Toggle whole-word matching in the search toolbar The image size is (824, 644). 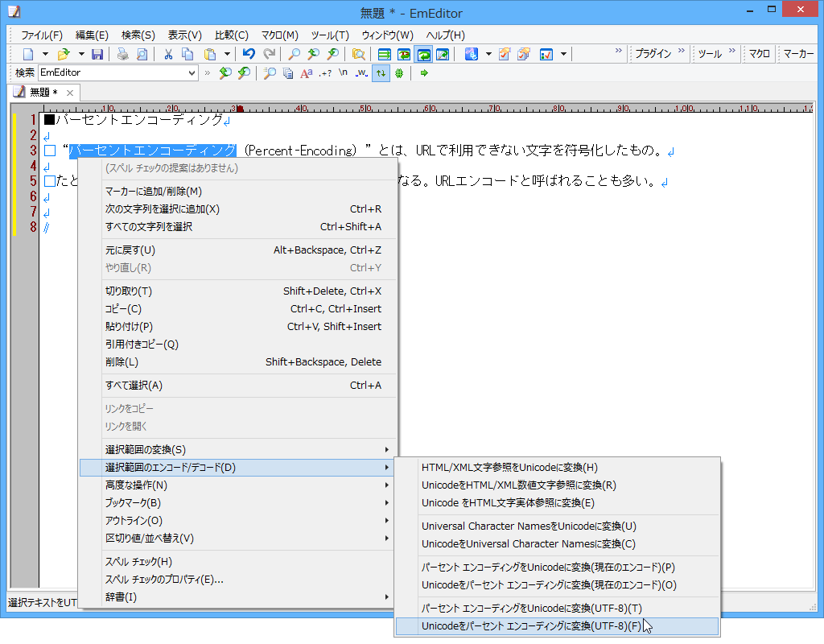pyautogui.click(x=360, y=73)
